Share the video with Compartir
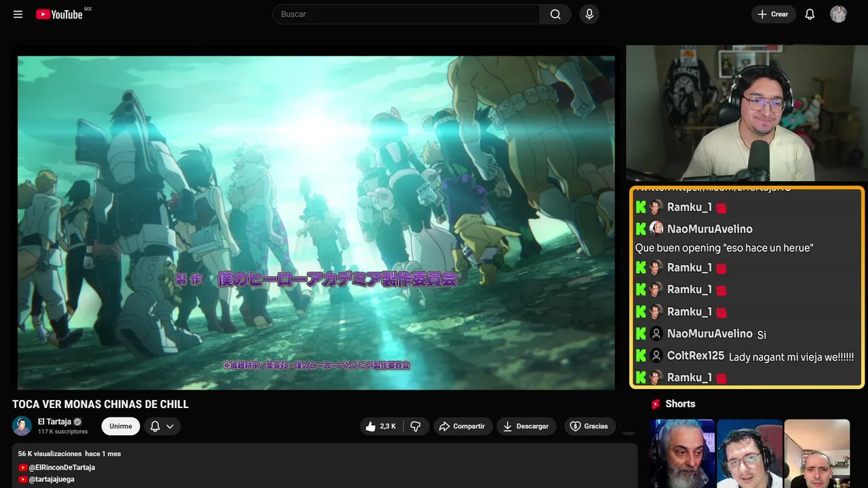868x488 pixels. [462, 426]
